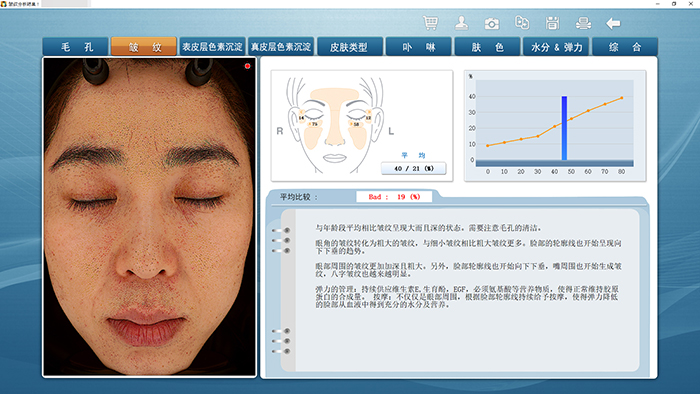The image size is (700, 394).
Task: Select the 卟啉 tab
Action: (x=418, y=47)
